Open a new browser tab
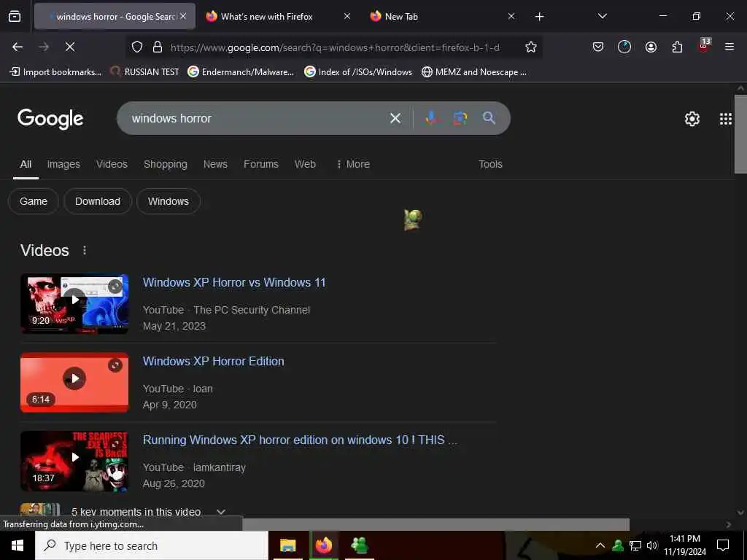 (x=539, y=17)
